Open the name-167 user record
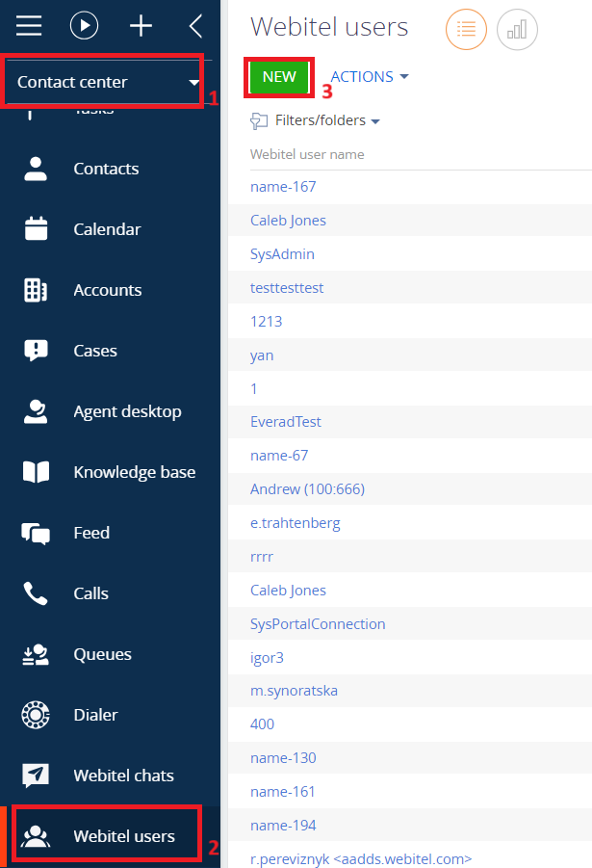The image size is (592, 868). click(x=283, y=187)
